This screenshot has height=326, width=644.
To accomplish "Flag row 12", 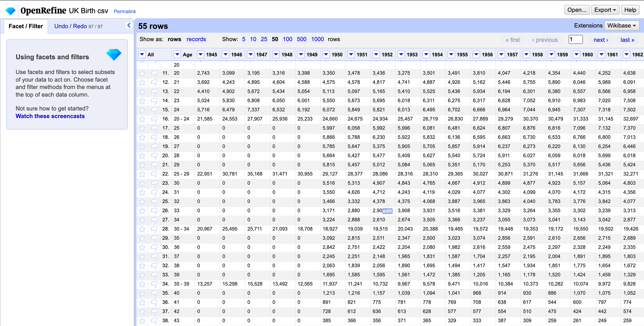I will [154, 82].
